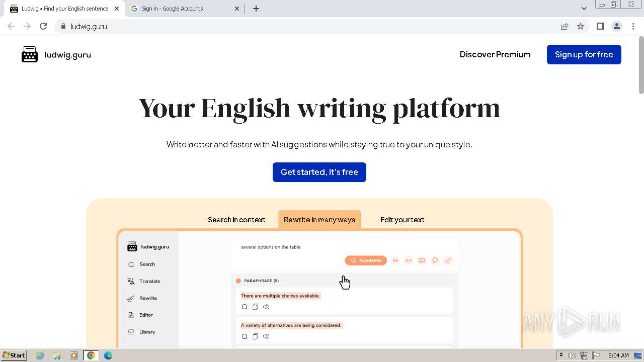The image size is (644, 362).
Task: Click the Translate icon in the demo sidebar
Action: (x=131, y=282)
